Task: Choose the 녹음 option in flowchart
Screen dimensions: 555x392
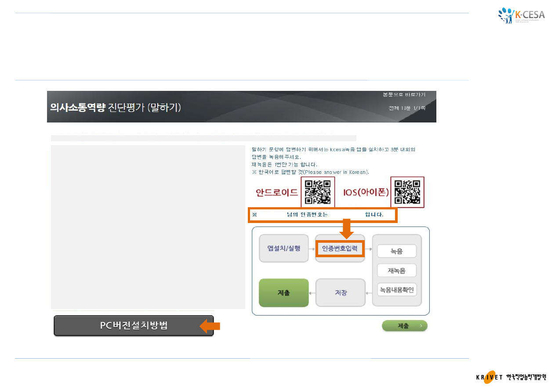Action: click(x=397, y=251)
